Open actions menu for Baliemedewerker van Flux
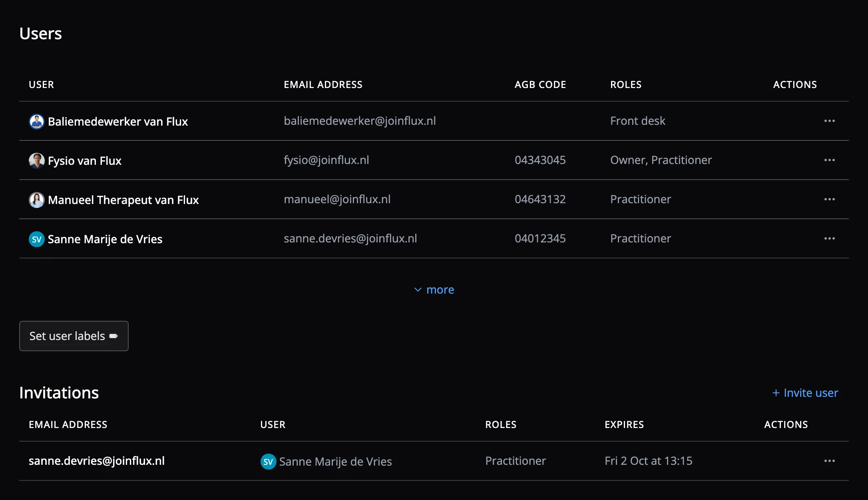The width and height of the screenshot is (868, 500). pyautogui.click(x=829, y=121)
